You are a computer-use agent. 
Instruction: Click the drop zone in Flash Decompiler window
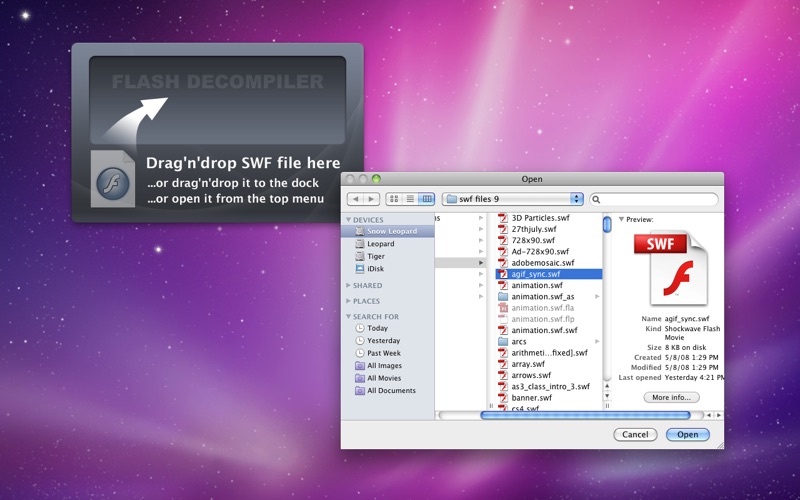click(x=217, y=100)
